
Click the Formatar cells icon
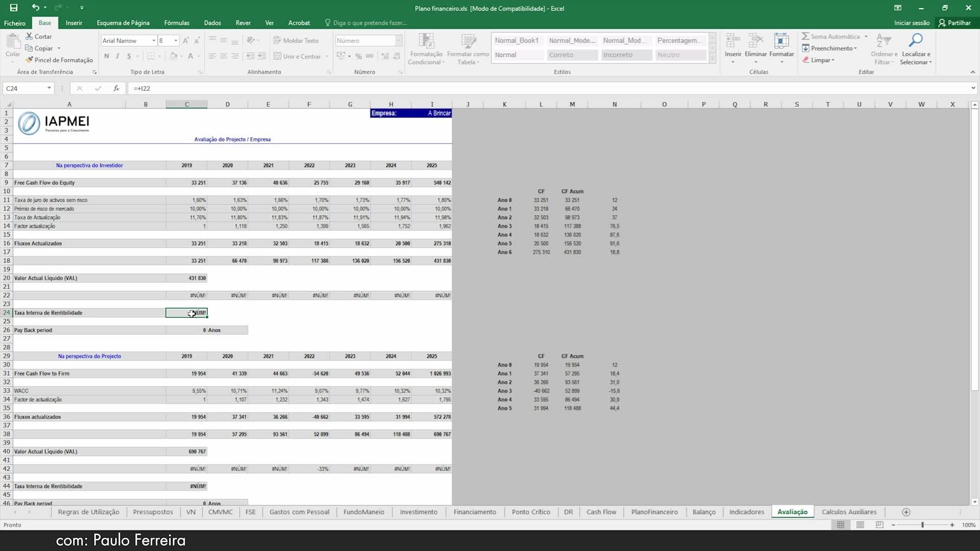click(x=781, y=41)
